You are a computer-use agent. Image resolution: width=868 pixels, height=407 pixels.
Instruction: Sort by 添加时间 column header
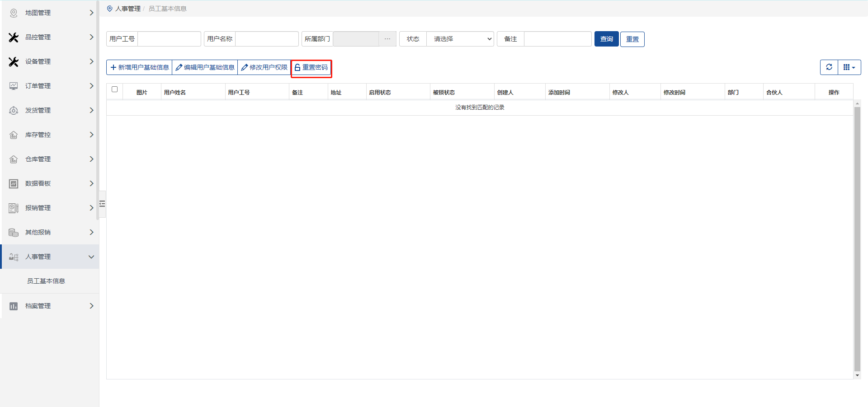tap(559, 93)
